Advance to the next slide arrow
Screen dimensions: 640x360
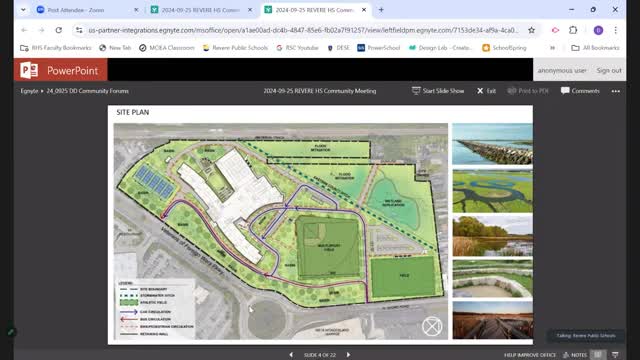click(348, 355)
